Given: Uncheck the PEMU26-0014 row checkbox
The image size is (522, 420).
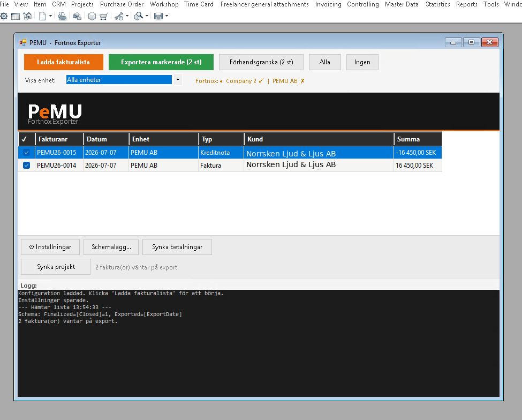Looking at the screenshot, I should (26, 165).
